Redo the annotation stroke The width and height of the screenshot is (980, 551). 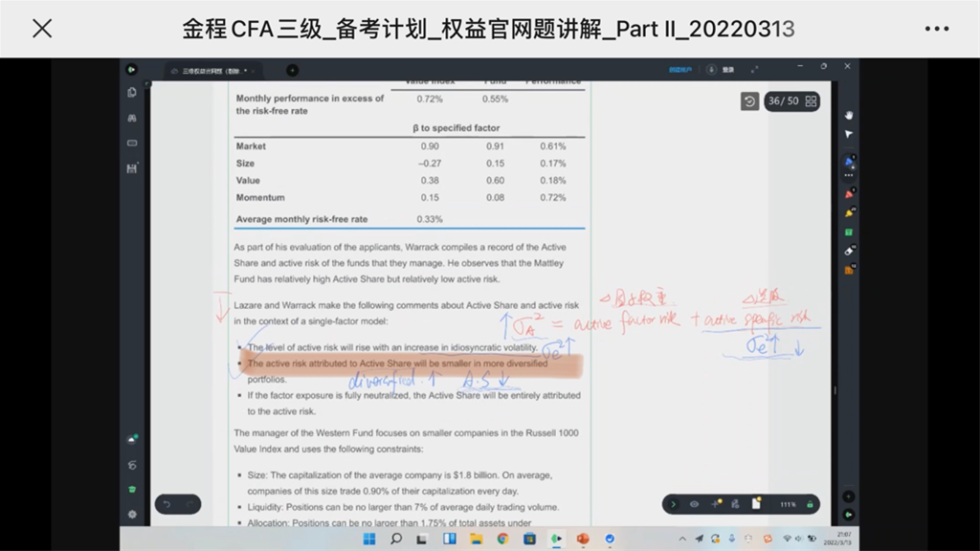[190, 504]
